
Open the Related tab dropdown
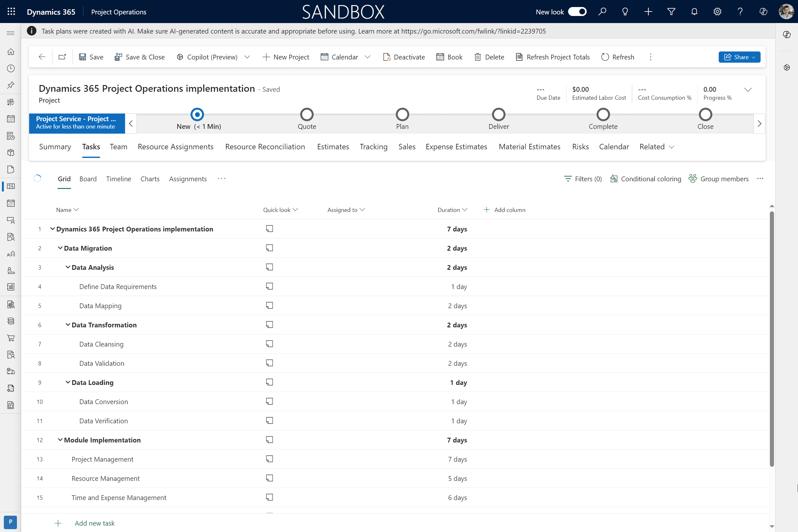(x=657, y=147)
